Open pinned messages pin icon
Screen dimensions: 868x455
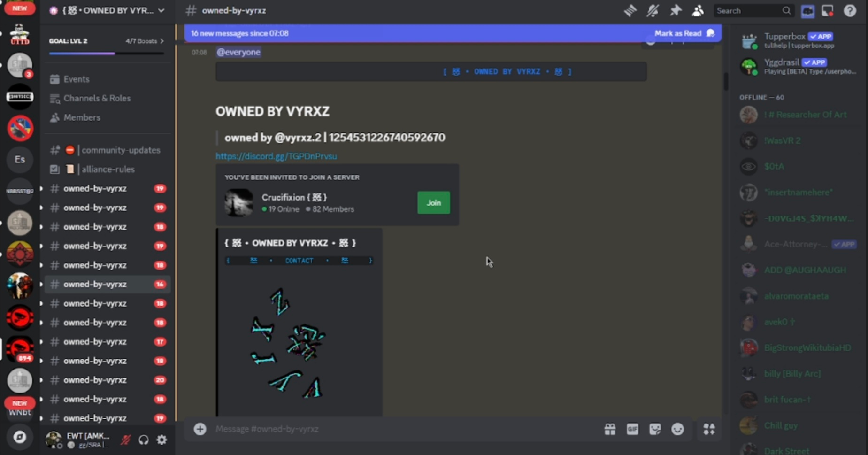(x=675, y=11)
